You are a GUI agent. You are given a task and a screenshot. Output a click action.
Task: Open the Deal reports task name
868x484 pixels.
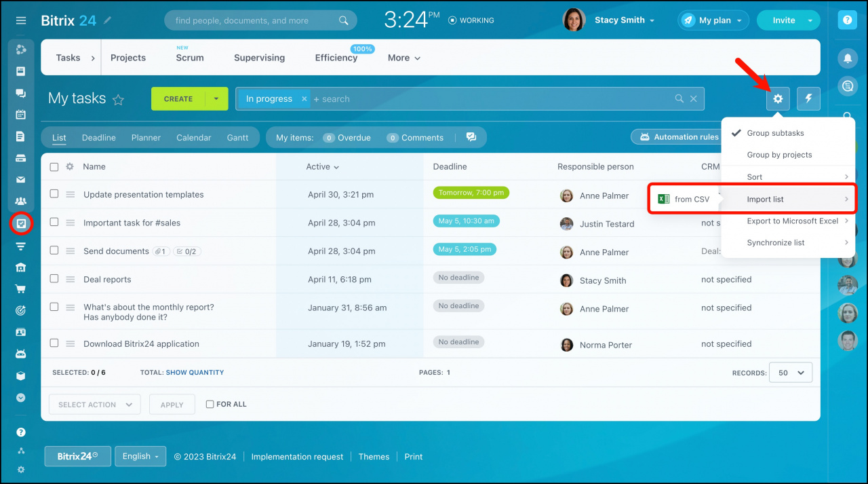click(107, 280)
